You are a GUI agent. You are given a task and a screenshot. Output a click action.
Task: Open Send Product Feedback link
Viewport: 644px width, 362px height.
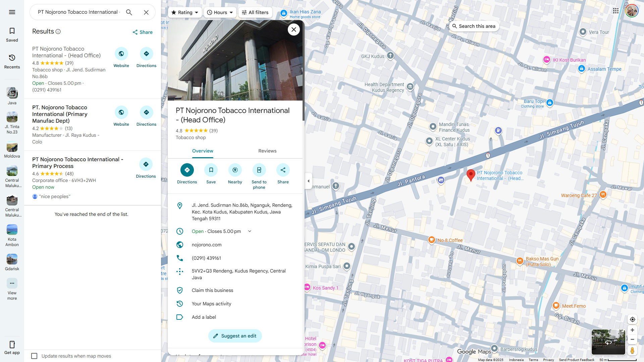point(577,360)
